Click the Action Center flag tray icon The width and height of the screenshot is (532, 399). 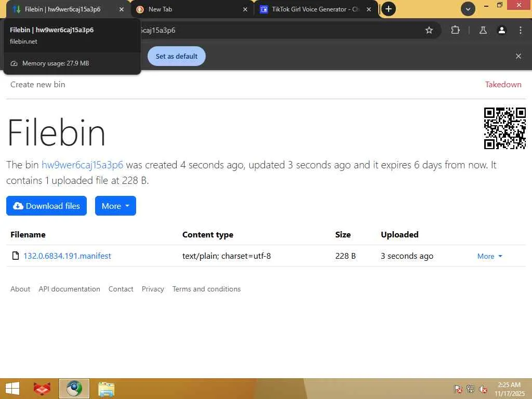tap(458, 389)
